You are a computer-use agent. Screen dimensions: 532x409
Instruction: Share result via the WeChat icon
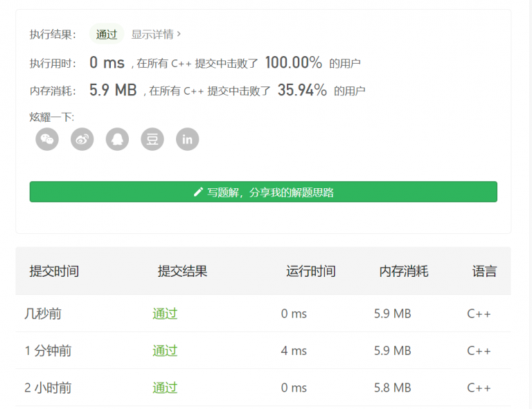point(47,139)
